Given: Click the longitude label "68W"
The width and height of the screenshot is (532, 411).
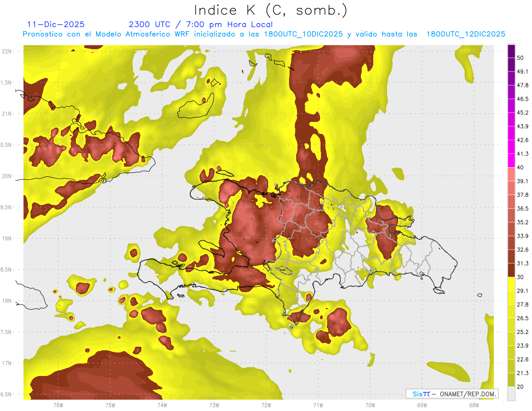Looking at the screenshot, I should pyautogui.click(x=474, y=405).
